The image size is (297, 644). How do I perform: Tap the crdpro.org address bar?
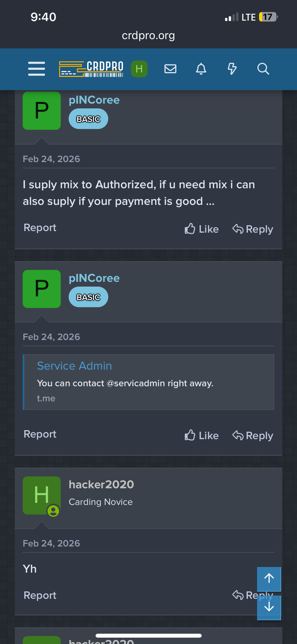click(x=148, y=35)
